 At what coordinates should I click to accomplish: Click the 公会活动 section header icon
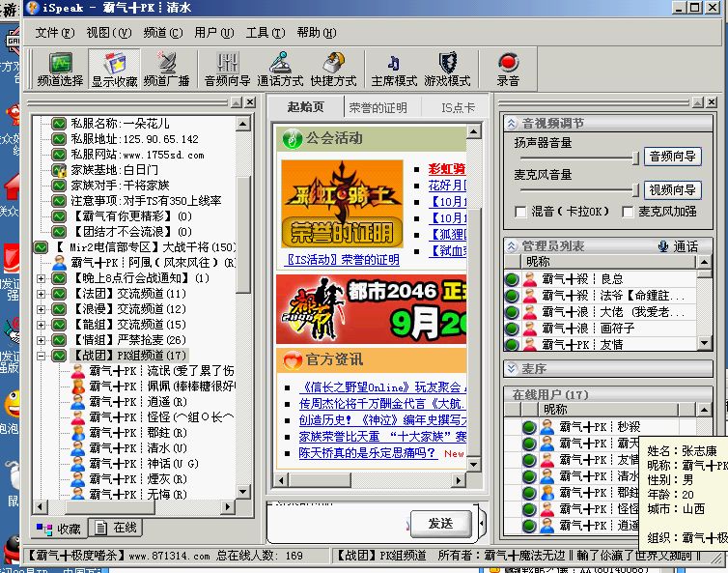coord(293,138)
